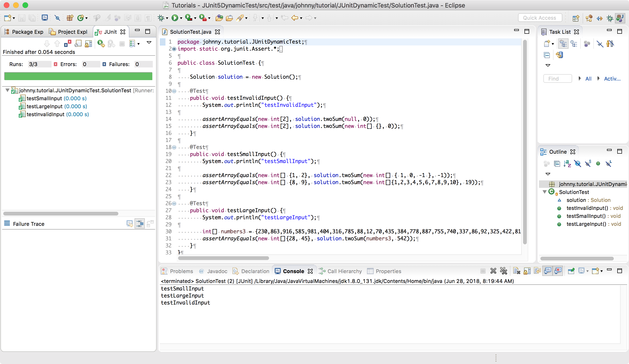The width and height of the screenshot is (629, 364).
Task: Open the Problems tab
Action: coord(177,271)
